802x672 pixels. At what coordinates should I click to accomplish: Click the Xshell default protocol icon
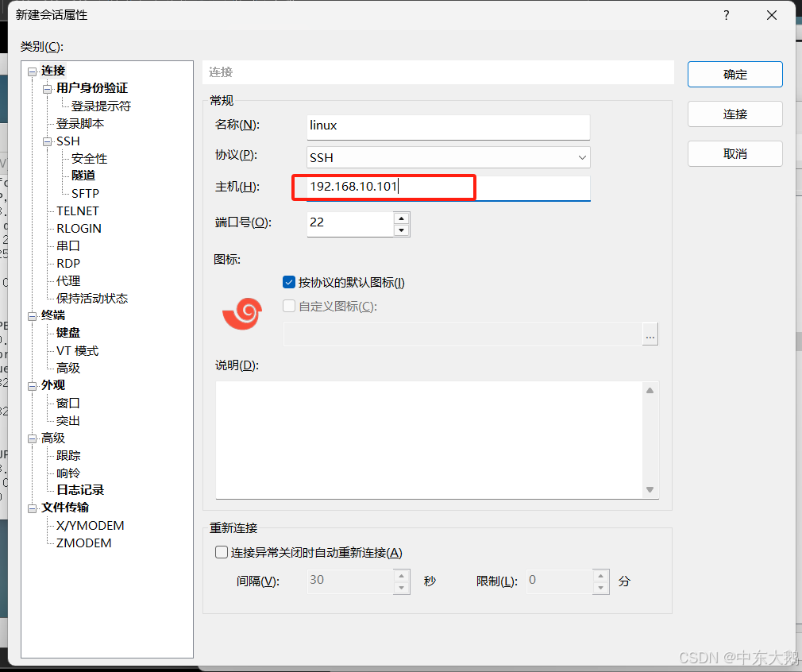tap(242, 313)
